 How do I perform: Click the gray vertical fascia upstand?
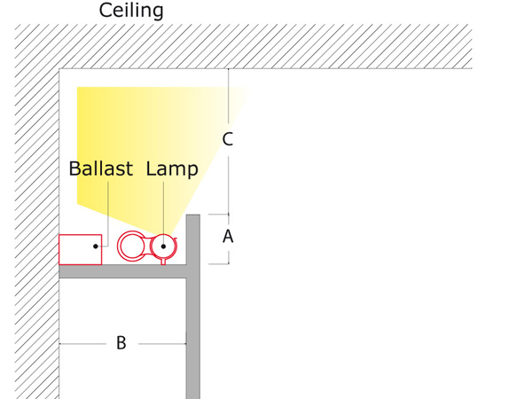tap(193, 239)
